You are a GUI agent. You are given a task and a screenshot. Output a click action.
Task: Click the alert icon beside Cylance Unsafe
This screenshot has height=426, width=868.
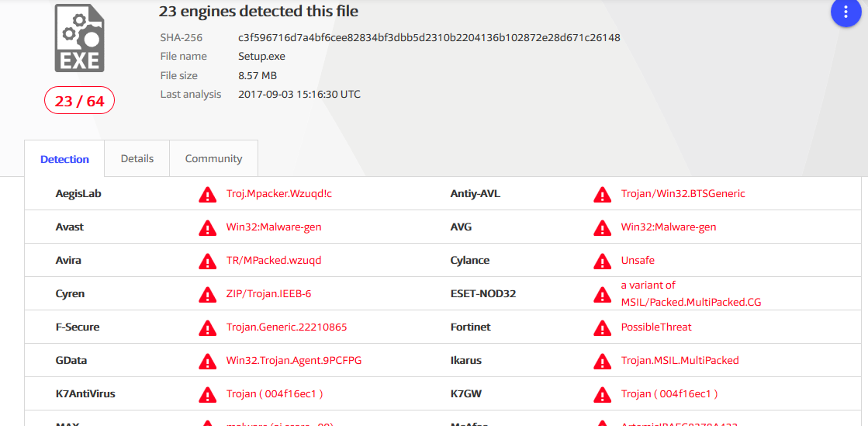602,261
